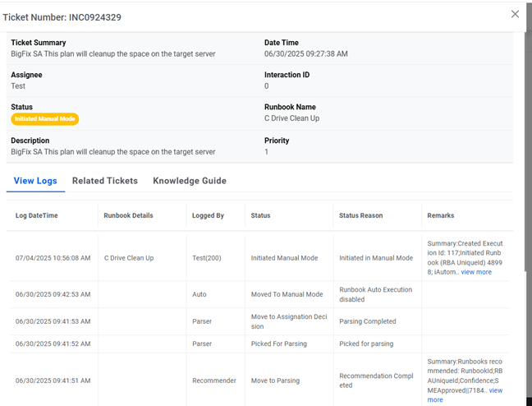Select the 07/04/2025 10:56:08 AM log row

tap(53, 258)
